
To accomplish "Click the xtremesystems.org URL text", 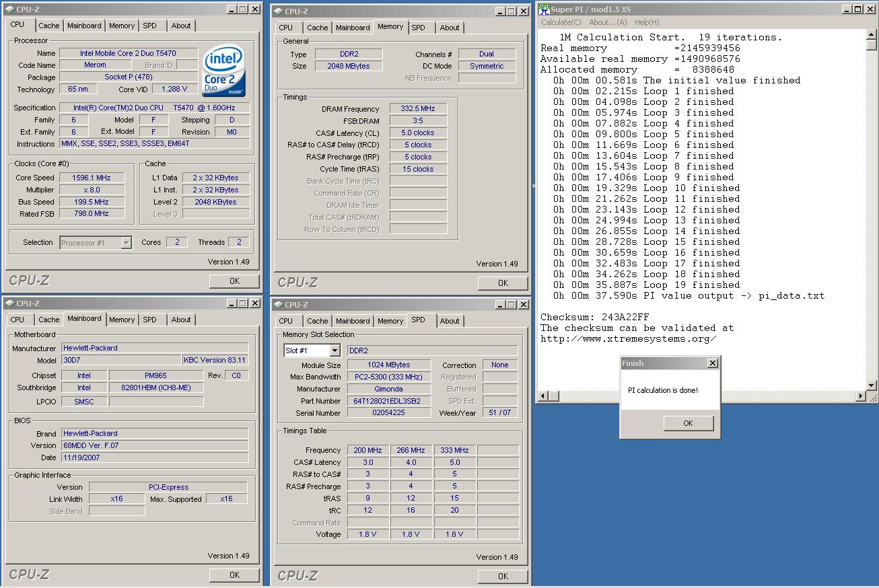I will pos(628,338).
